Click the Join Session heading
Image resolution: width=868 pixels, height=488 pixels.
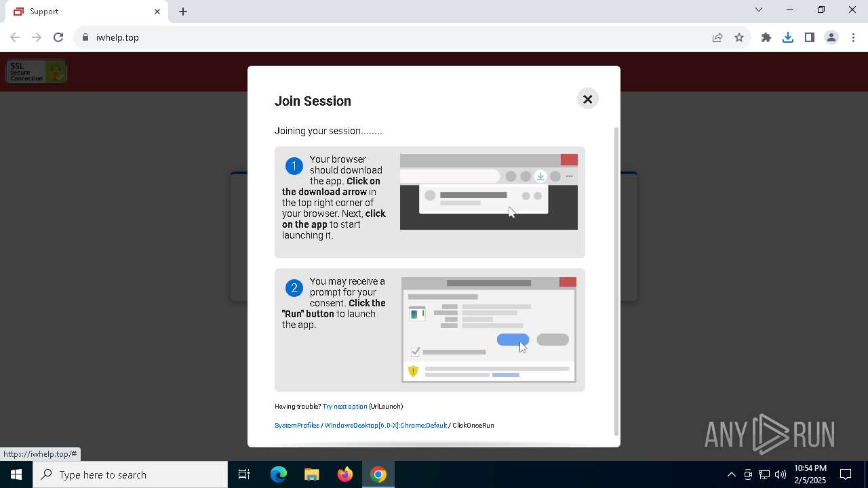coord(313,101)
